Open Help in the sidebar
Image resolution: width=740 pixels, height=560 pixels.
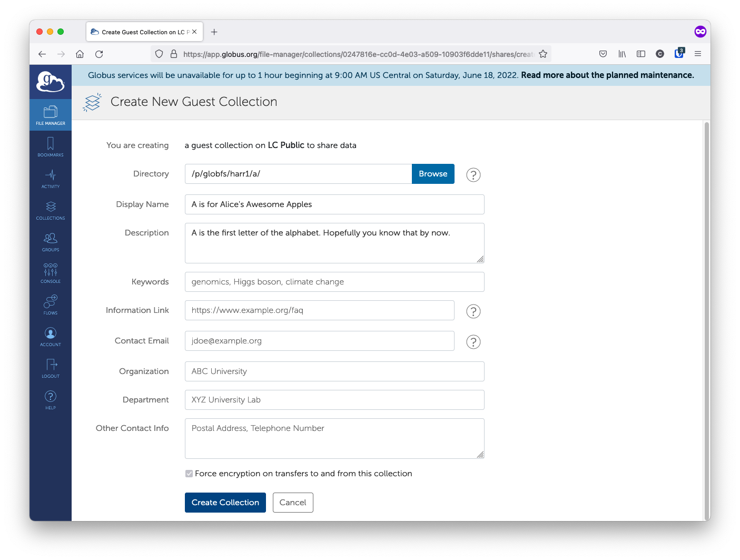coord(51,399)
